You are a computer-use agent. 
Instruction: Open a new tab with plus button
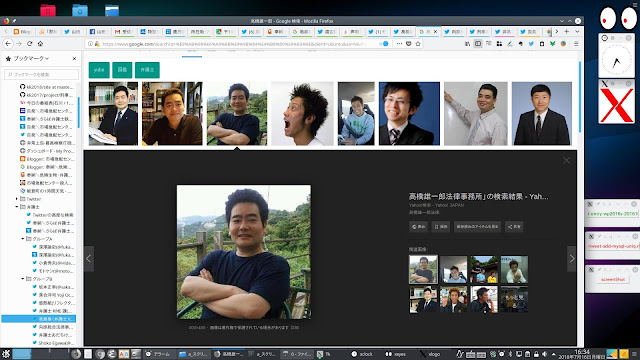(x=567, y=31)
